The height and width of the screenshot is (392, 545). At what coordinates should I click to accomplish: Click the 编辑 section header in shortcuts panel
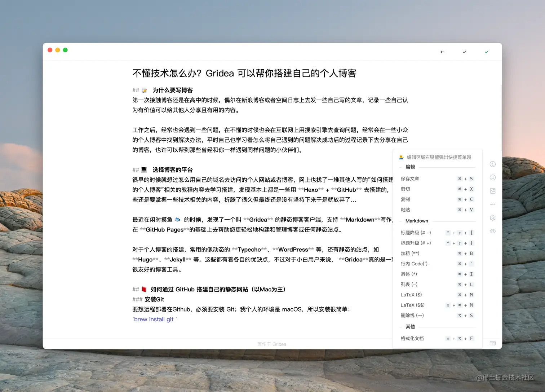[410, 167]
